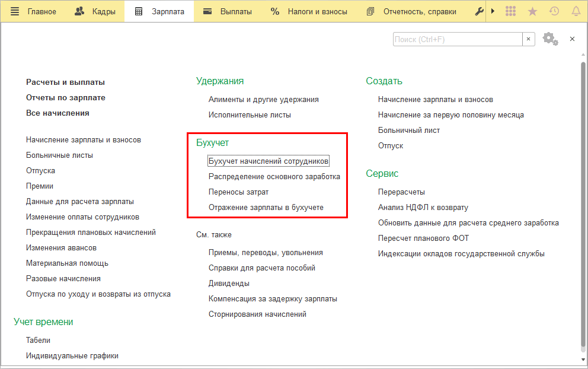Open Favorites via the star icon

532,11
